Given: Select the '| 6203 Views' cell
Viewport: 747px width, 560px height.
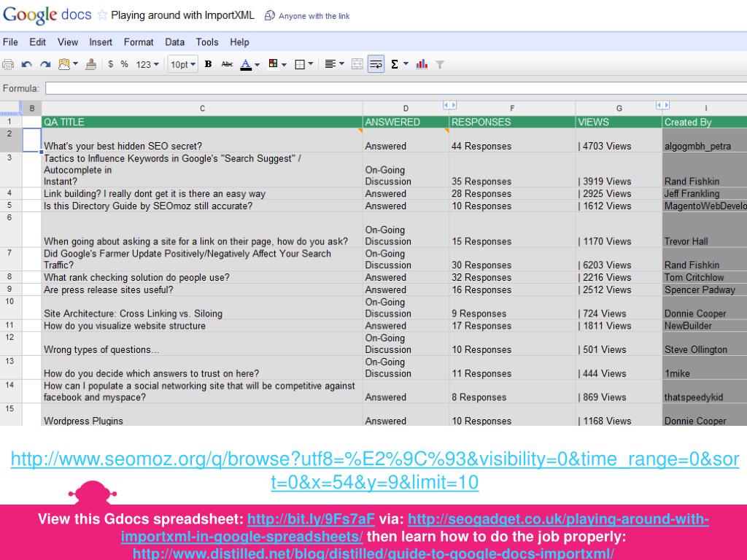Looking at the screenshot, I should coord(619,259).
